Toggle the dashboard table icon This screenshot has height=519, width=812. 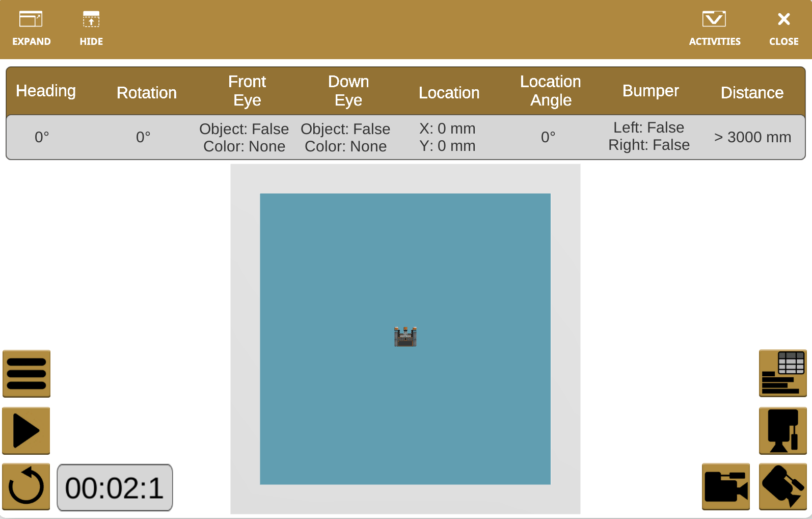(782, 373)
